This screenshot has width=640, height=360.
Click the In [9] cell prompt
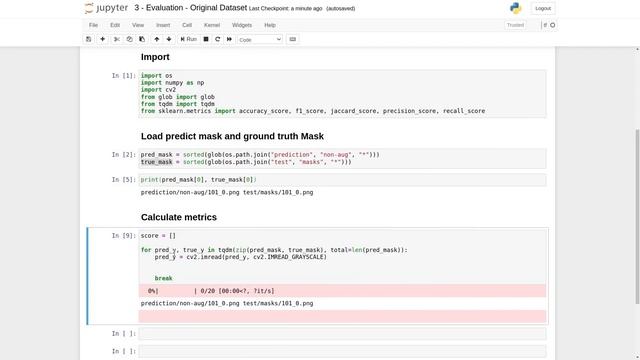[124, 236]
